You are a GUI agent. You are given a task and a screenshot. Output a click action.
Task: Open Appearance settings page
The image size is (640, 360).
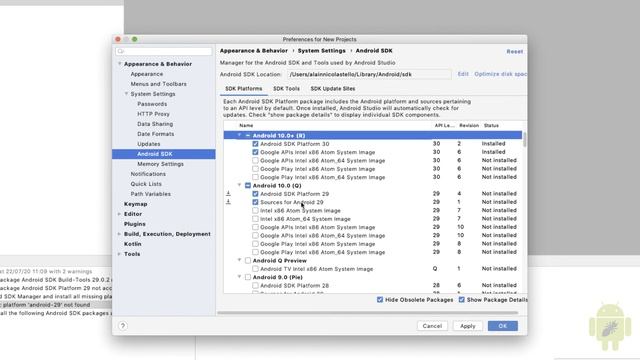(147, 74)
